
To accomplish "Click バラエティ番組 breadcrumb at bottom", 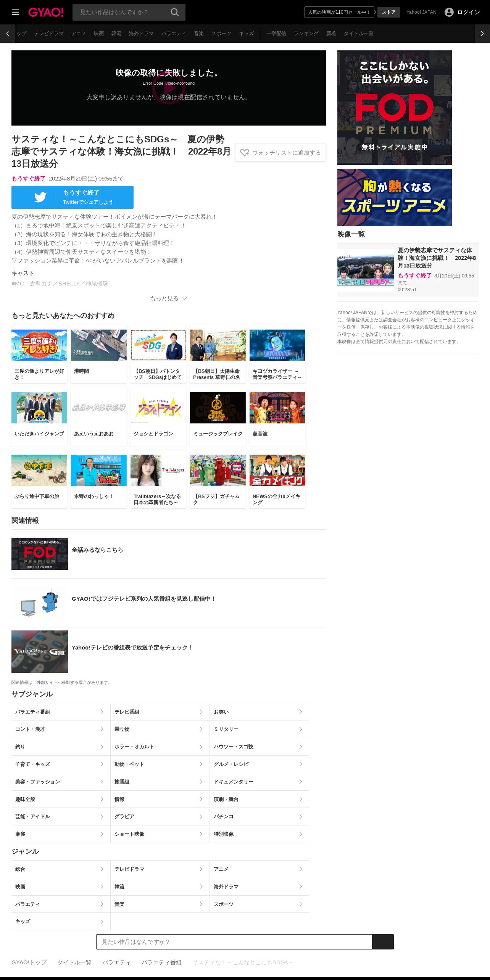I will [x=161, y=962].
